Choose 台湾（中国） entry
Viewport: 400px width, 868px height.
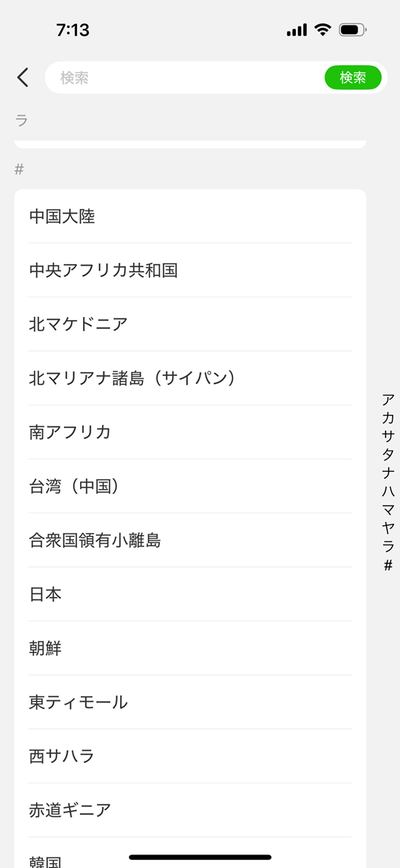[x=190, y=486]
